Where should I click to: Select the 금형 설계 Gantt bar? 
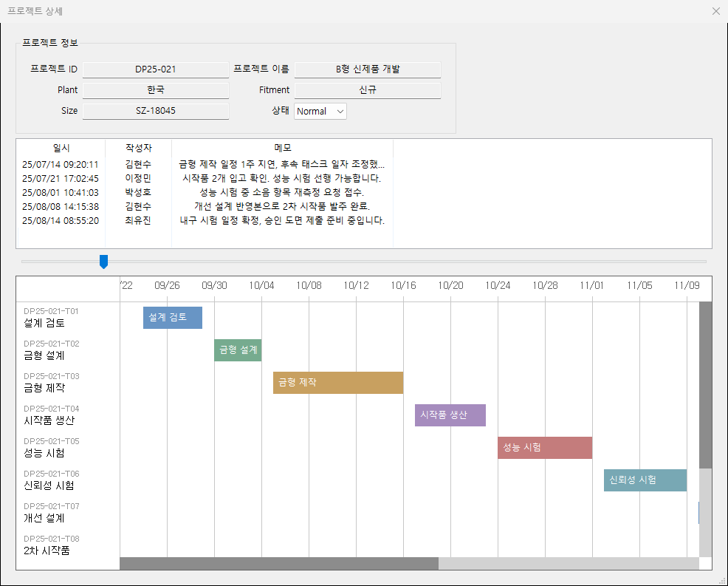pos(238,350)
